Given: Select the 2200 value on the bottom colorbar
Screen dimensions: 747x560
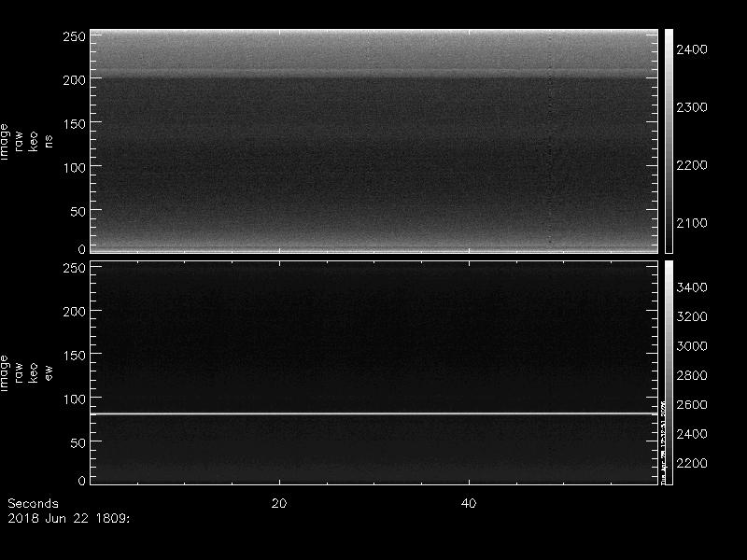Looking at the screenshot, I should (x=692, y=463).
